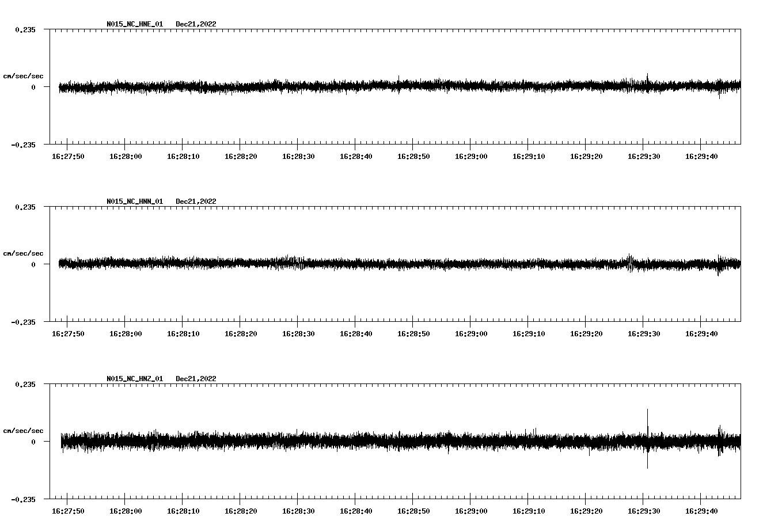
Task: Click the cm/sec/sec label on the HNZ plot
Action: [23, 430]
